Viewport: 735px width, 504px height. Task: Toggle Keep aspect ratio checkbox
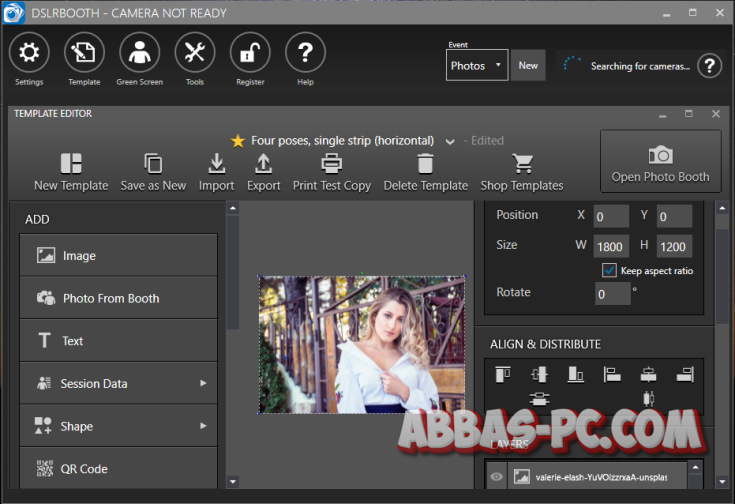[x=609, y=271]
